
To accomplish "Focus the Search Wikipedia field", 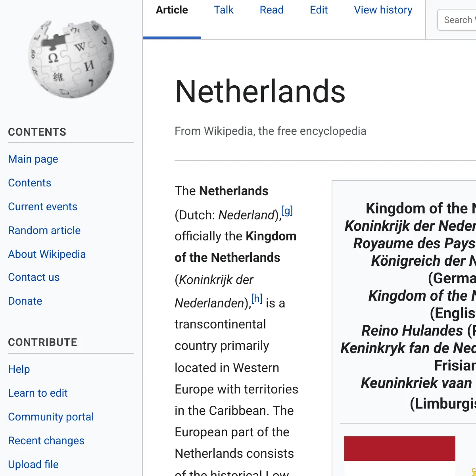I will coord(457,20).
